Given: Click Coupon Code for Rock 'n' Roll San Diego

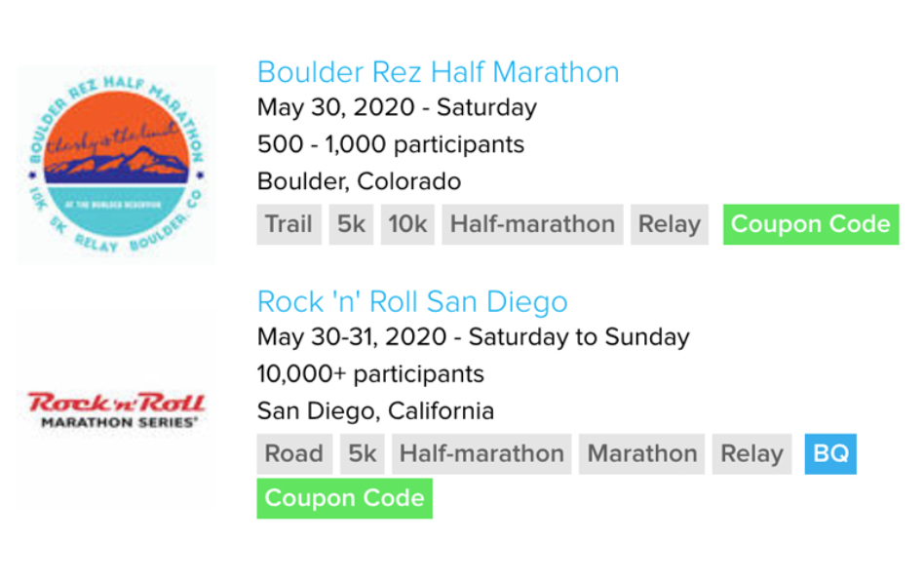Looking at the screenshot, I should (344, 498).
